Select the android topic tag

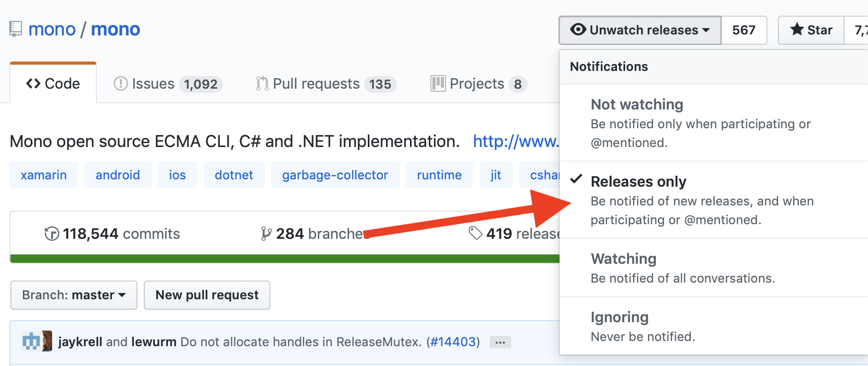(x=118, y=175)
